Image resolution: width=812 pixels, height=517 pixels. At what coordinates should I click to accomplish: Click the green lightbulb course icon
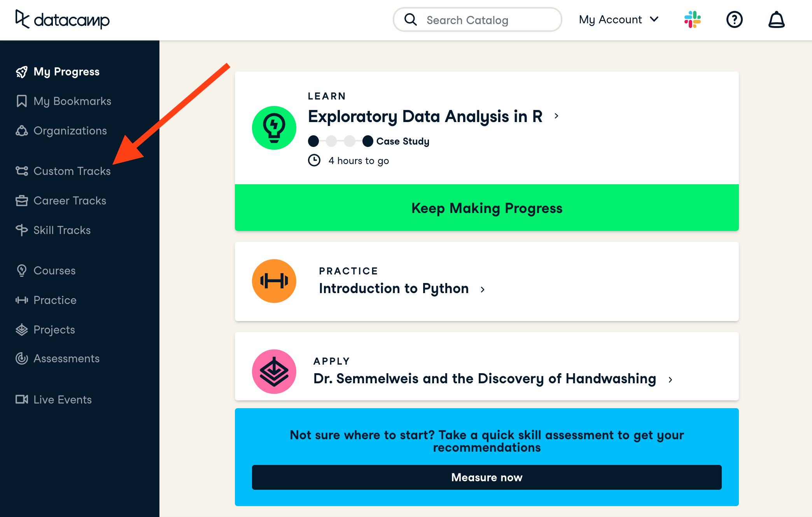pos(274,128)
